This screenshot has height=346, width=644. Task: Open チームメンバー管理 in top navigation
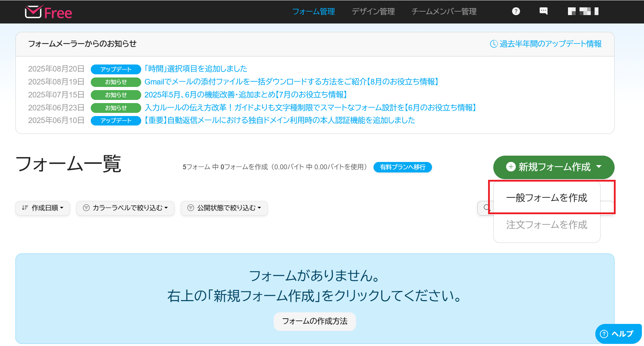click(x=444, y=12)
